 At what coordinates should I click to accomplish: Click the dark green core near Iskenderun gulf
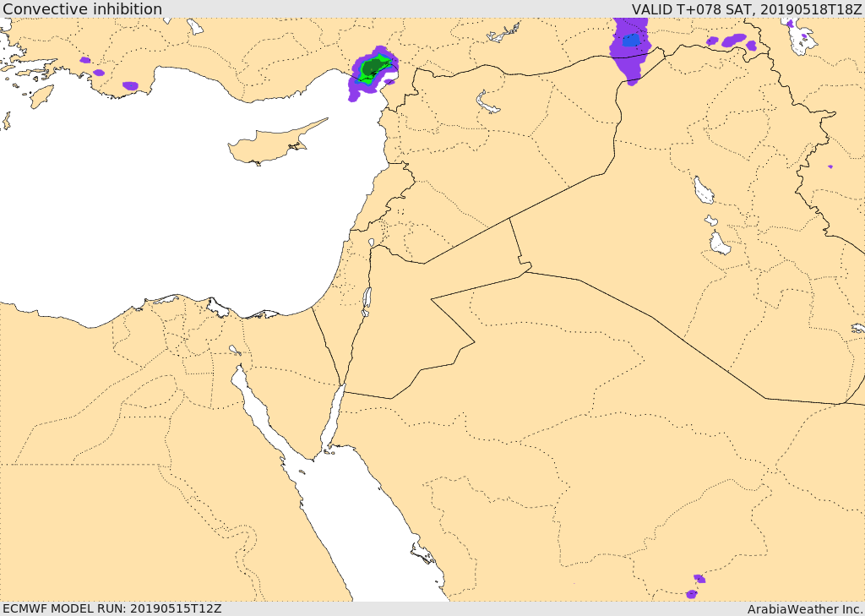click(373, 66)
